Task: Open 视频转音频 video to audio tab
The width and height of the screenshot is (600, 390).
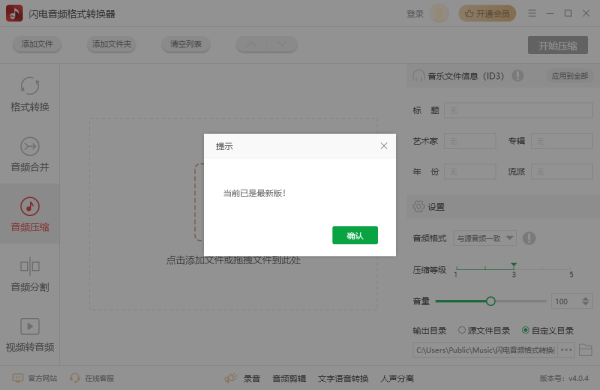Action: [30, 335]
